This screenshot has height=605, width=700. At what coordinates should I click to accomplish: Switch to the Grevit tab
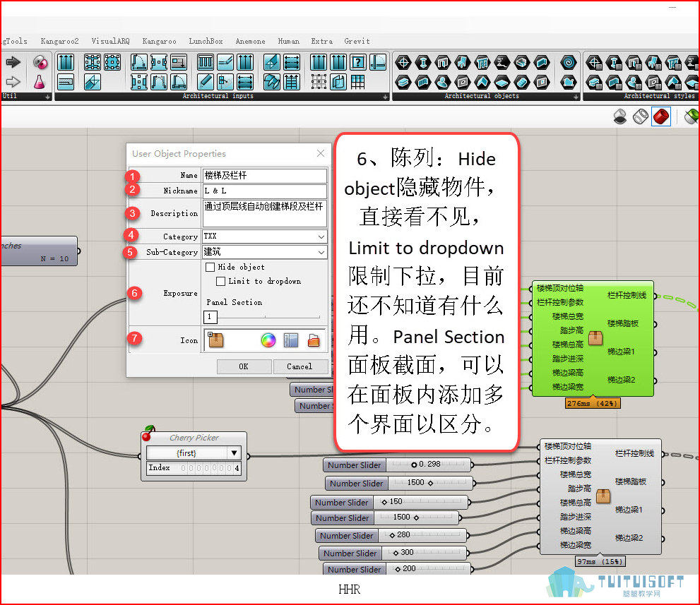(x=357, y=41)
